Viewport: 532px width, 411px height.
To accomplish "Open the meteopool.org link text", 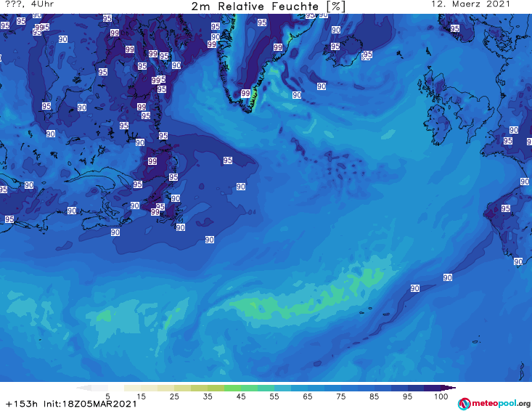I will pos(501,404).
